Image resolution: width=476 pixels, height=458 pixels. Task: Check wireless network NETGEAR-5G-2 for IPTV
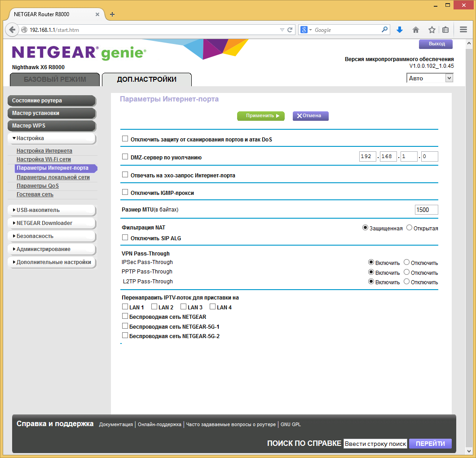click(x=125, y=335)
